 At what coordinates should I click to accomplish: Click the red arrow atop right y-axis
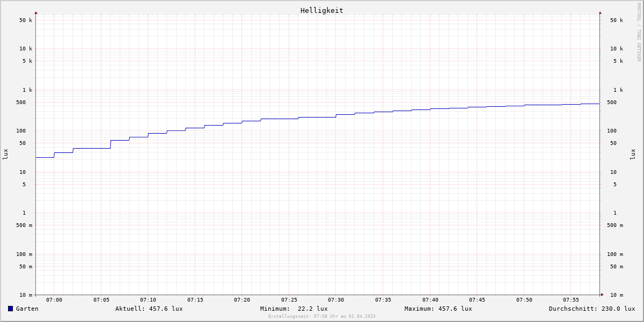[600, 12]
